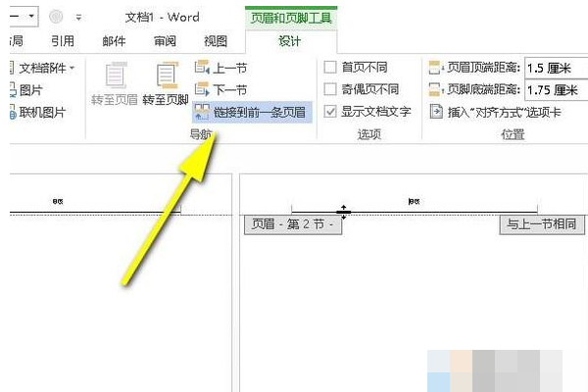Go to header using 转至页眉
This screenshot has height=392, width=588.
[115, 84]
